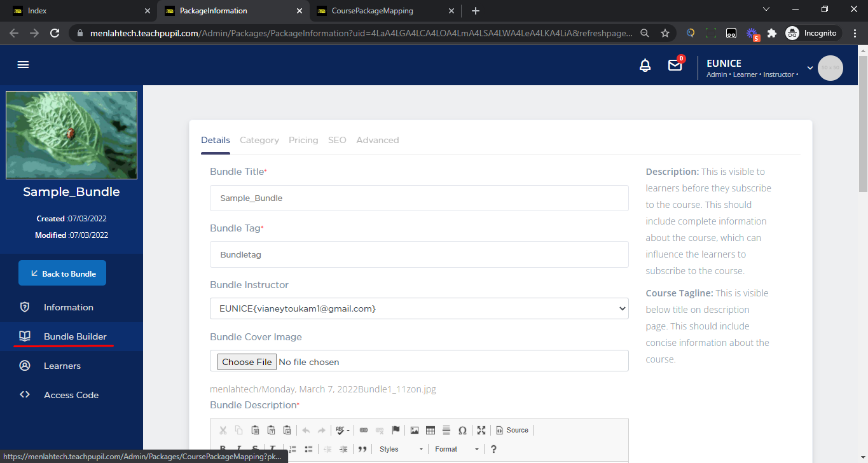The width and height of the screenshot is (868, 463).
Task: Open the mail envelope messages icon
Action: click(x=675, y=66)
